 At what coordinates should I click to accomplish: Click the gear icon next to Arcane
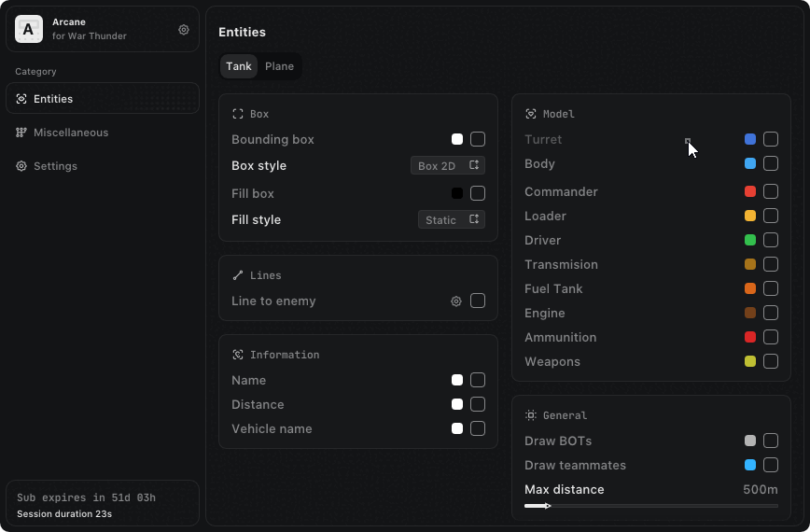click(184, 30)
